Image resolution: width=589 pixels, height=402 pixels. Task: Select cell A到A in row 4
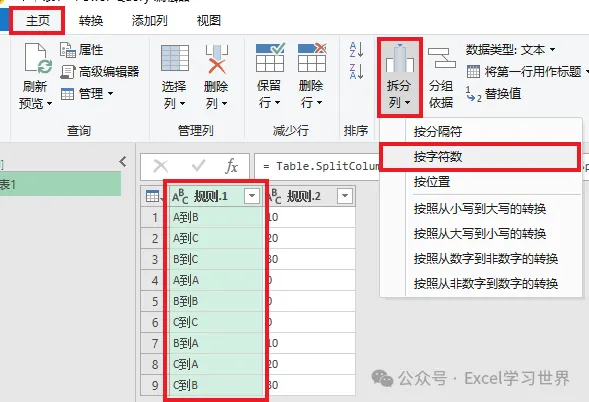pos(216,280)
